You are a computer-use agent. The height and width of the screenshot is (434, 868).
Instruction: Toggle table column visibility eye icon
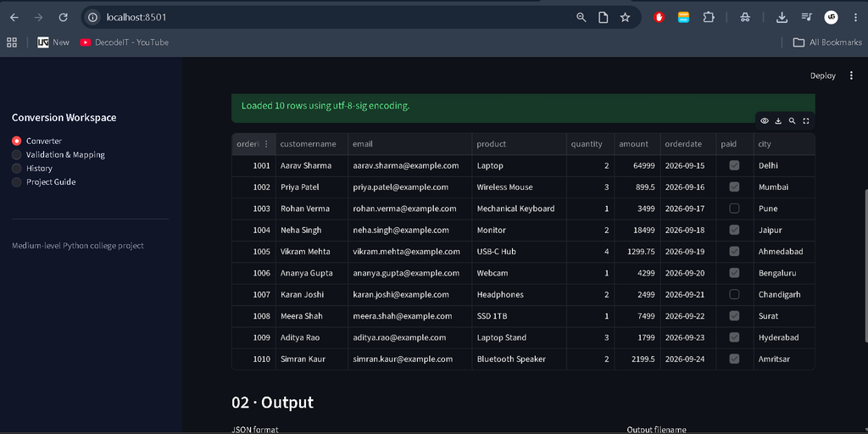(765, 120)
